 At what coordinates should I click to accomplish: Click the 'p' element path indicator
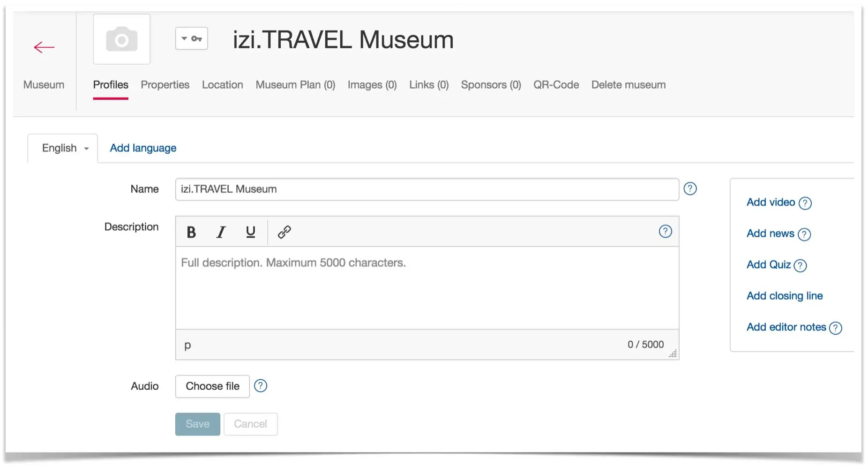[x=187, y=346]
